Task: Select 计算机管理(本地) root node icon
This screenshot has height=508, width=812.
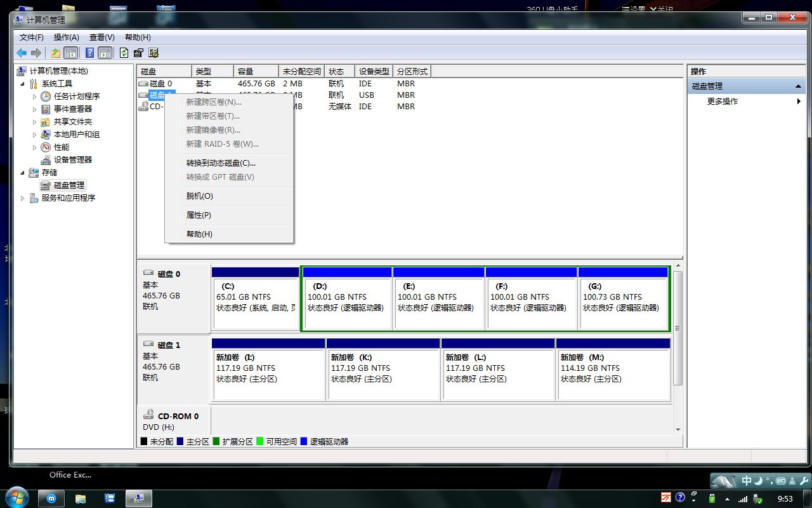Action: (x=22, y=71)
